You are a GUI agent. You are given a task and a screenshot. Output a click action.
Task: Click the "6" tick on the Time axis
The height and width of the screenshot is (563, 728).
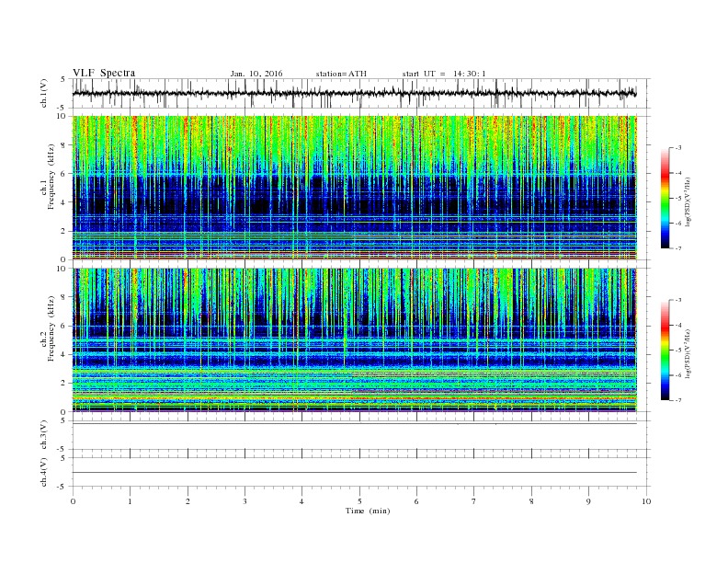point(416,501)
